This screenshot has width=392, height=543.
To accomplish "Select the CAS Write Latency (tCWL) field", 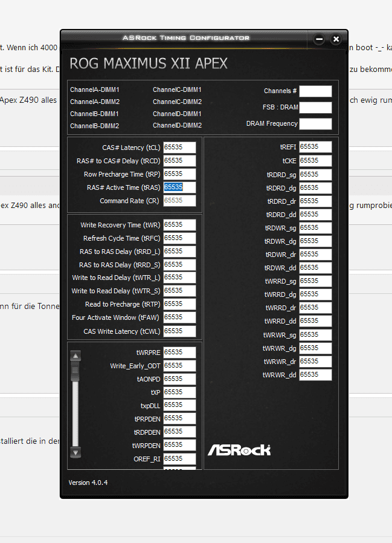I will click(179, 331).
